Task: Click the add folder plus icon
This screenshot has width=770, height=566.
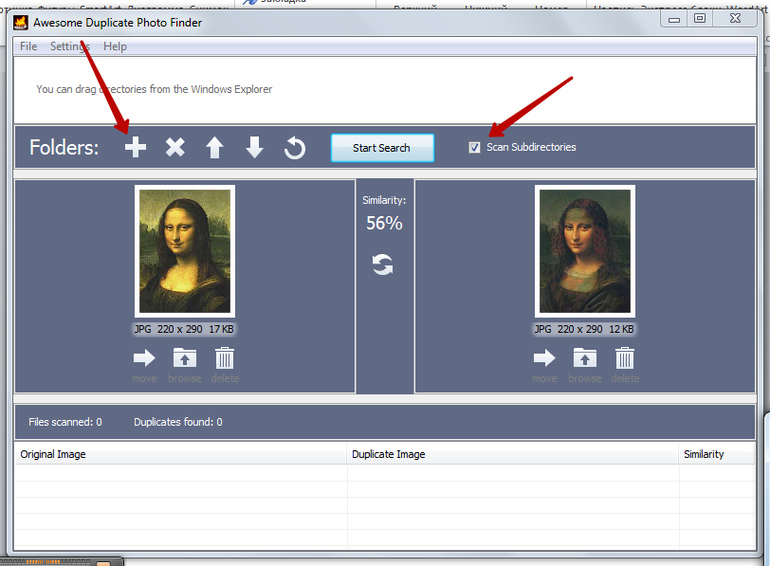Action: click(x=135, y=148)
